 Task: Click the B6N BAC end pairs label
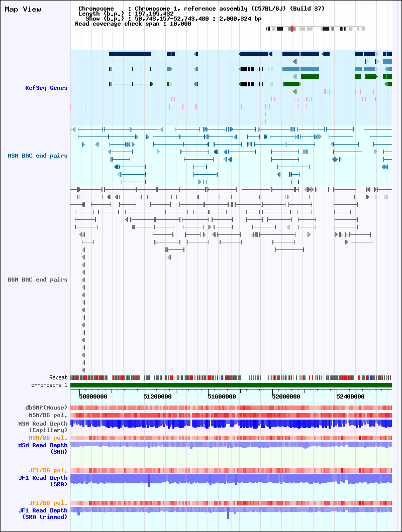coord(38,280)
